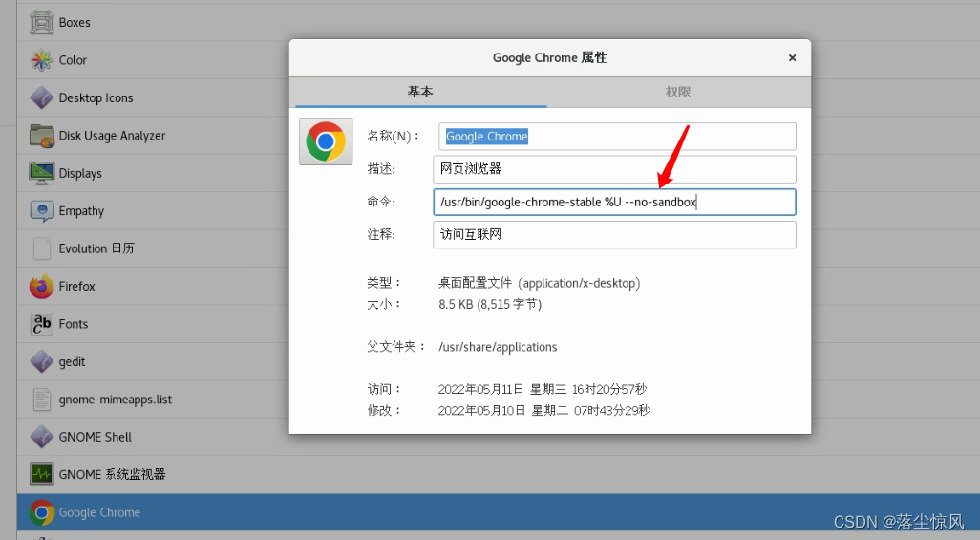This screenshot has width=980, height=540.
Task: Click the /usr/share/applications parent folder path
Action: (498, 347)
